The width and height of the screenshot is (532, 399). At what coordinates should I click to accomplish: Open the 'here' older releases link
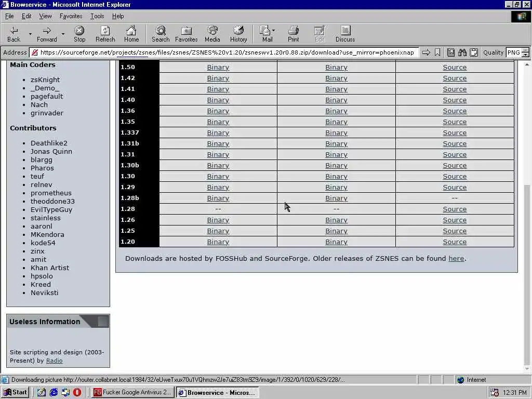click(x=456, y=259)
